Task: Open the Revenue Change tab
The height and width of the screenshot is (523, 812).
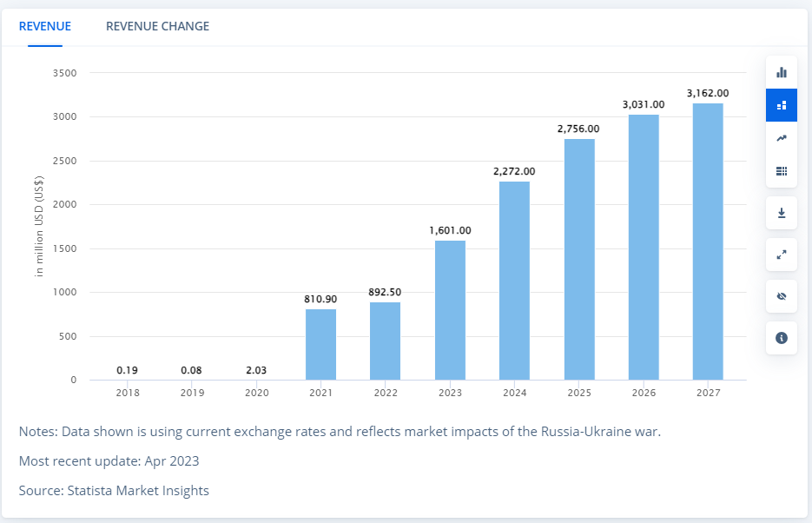Action: 157,26
